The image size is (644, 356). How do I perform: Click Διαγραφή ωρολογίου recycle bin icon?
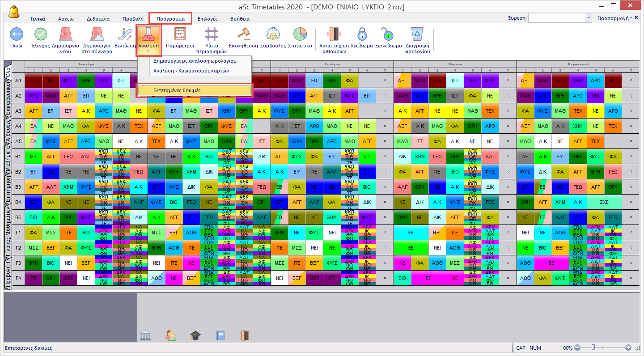(417, 34)
